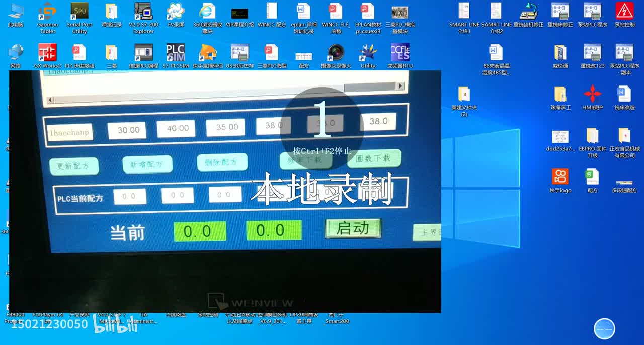Open 正宏食品机械有限公司 folder
The width and height of the screenshot is (644, 345).
pyautogui.click(x=624, y=143)
